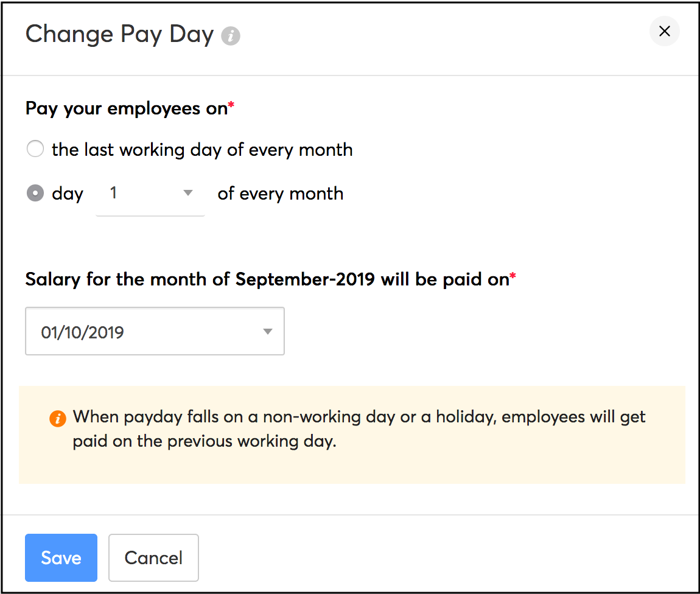Click the orange info icon in the notice
The height and width of the screenshot is (594, 700).
click(58, 419)
